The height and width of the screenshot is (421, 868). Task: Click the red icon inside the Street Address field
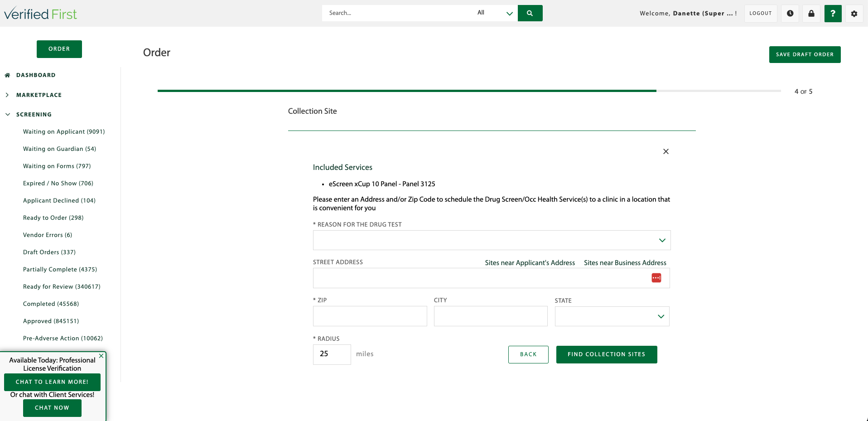point(656,277)
